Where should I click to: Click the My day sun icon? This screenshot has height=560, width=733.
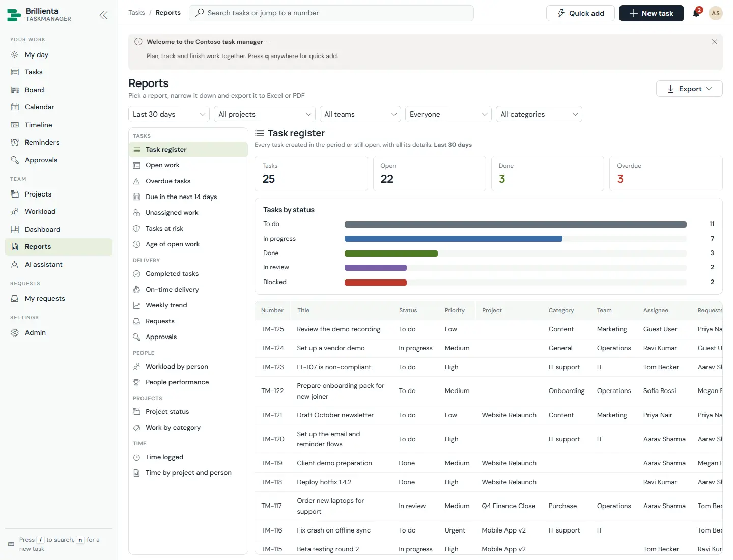click(x=15, y=54)
